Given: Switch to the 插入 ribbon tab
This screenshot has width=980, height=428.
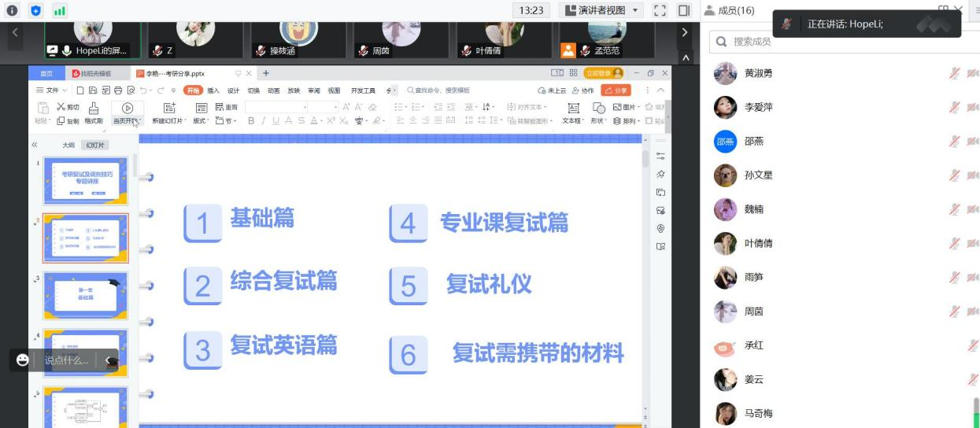Looking at the screenshot, I should click(213, 90).
